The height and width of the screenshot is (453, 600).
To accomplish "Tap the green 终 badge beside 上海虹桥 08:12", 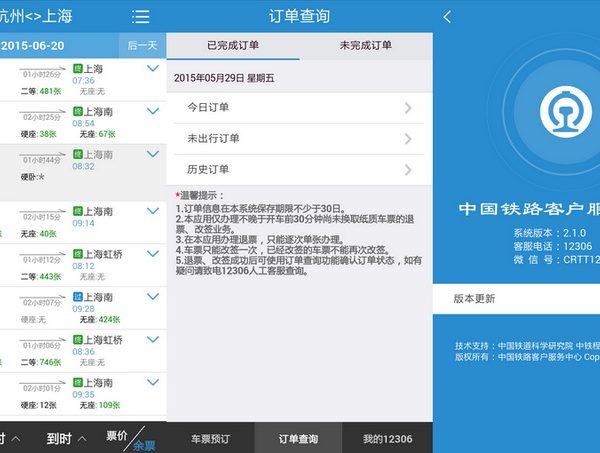I will (x=77, y=254).
